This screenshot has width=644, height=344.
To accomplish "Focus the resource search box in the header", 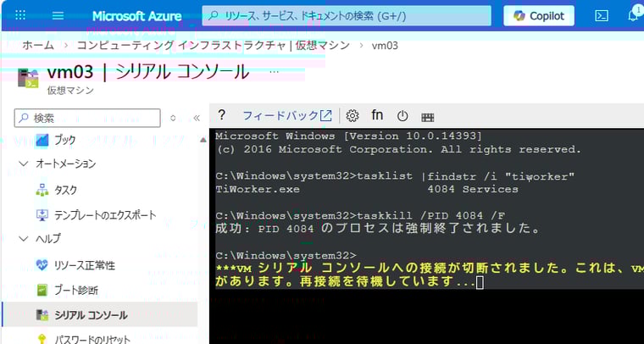I will [x=347, y=16].
